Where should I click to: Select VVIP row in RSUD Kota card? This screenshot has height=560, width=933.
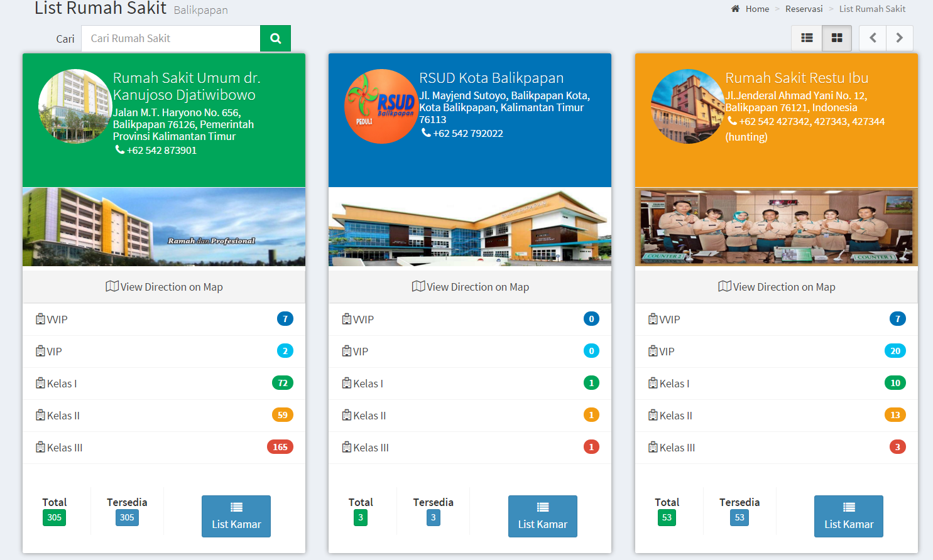pos(470,320)
